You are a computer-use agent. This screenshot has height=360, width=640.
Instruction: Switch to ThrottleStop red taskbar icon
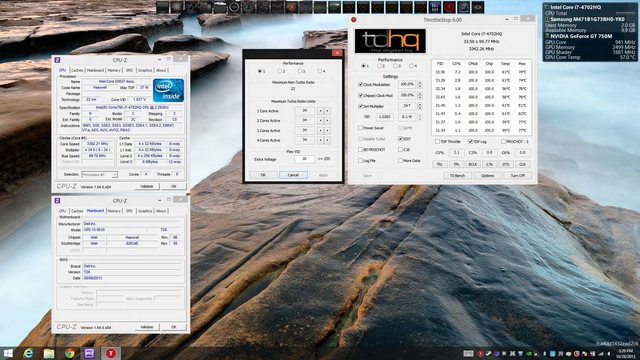click(111, 353)
